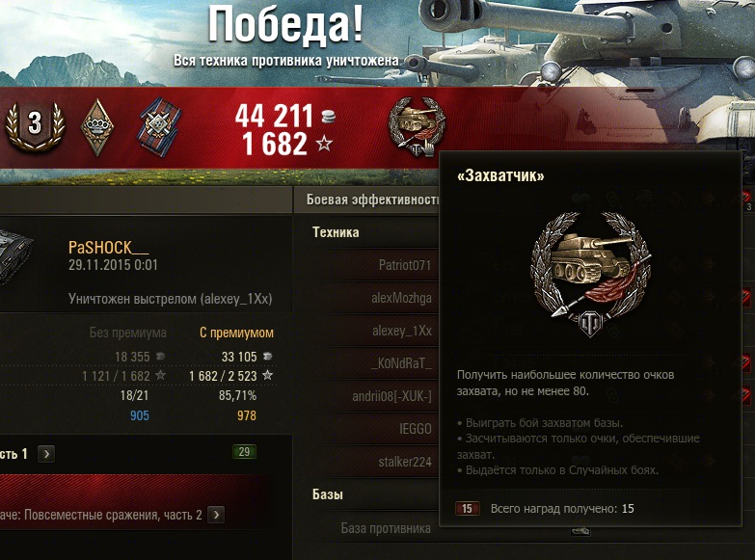The image size is (755, 560).
Task: Click the green 29 counter badge
Action: (x=244, y=452)
